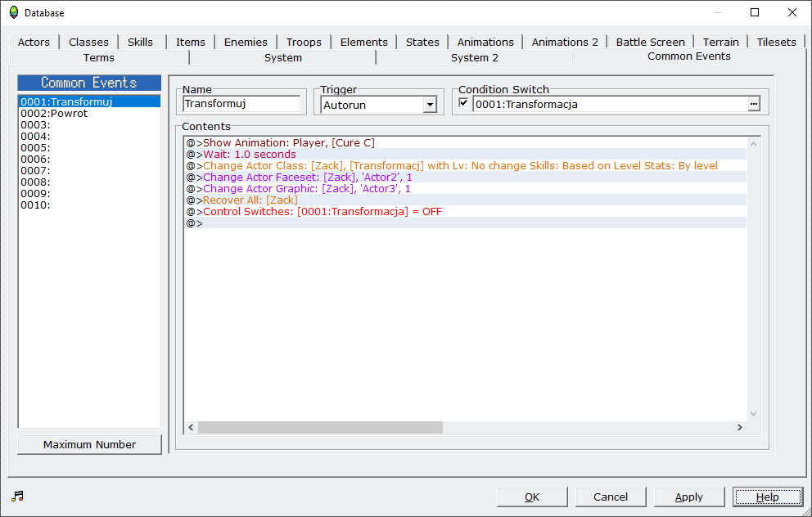
Task: Click into the Name input field
Action: coord(241,104)
